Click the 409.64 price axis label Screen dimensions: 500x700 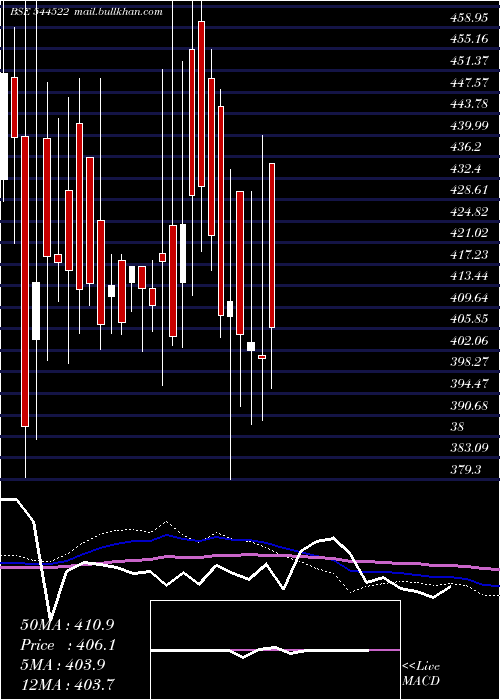coord(469,298)
